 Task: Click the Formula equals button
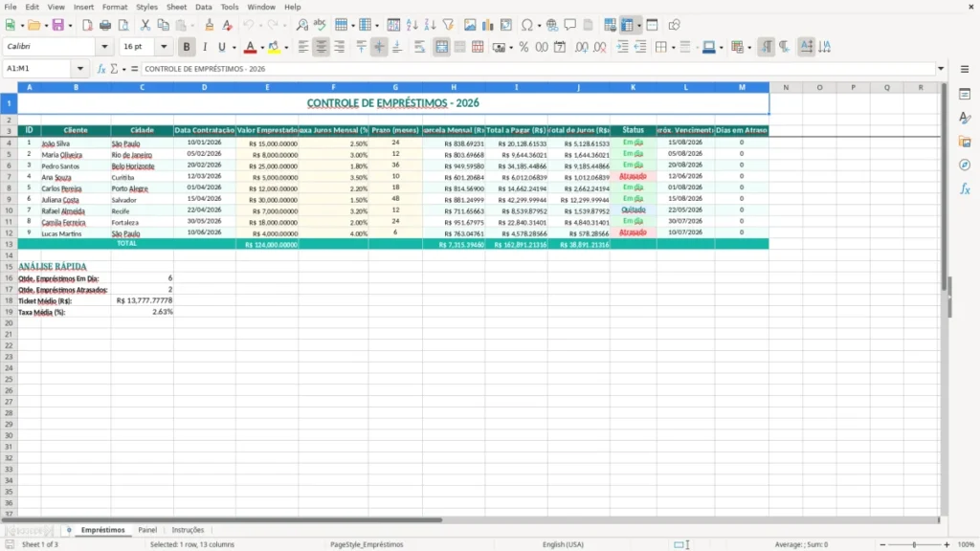(x=134, y=69)
